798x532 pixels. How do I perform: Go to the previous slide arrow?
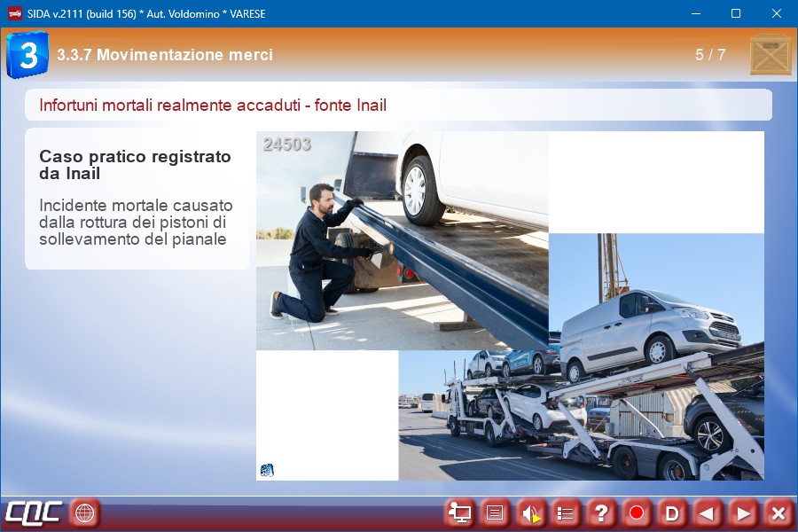pos(708,512)
